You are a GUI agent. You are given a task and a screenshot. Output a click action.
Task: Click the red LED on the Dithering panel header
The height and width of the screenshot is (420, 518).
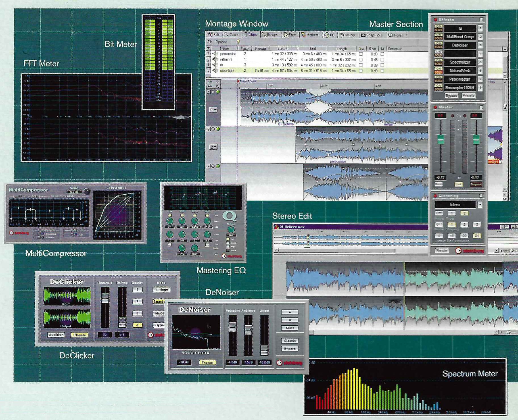click(435, 196)
